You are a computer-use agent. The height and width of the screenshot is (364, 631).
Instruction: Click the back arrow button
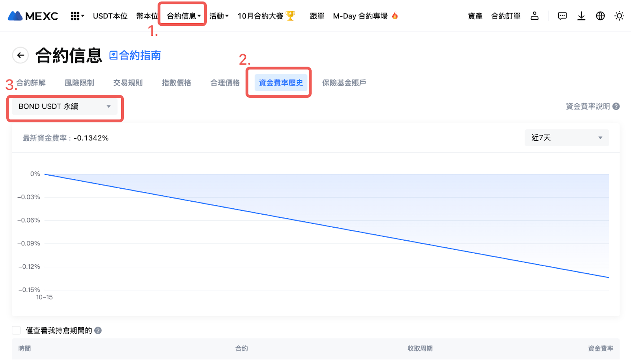(21, 55)
